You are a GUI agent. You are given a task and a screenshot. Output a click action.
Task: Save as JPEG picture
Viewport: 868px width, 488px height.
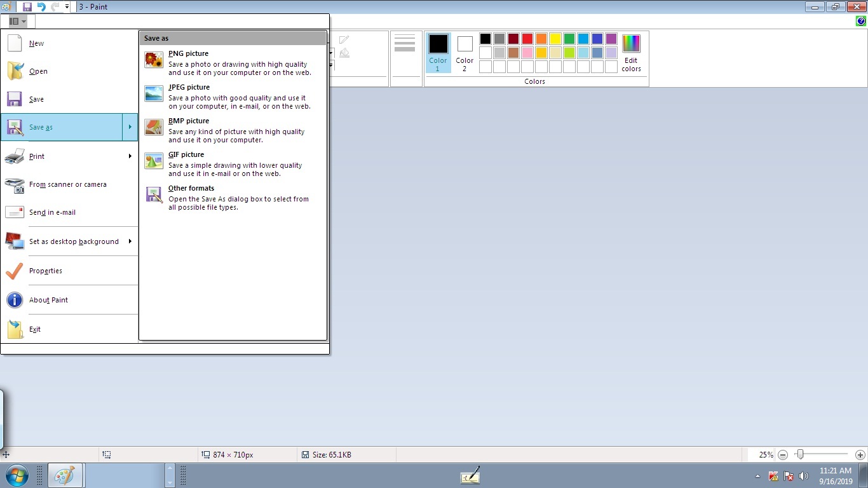[233, 97]
